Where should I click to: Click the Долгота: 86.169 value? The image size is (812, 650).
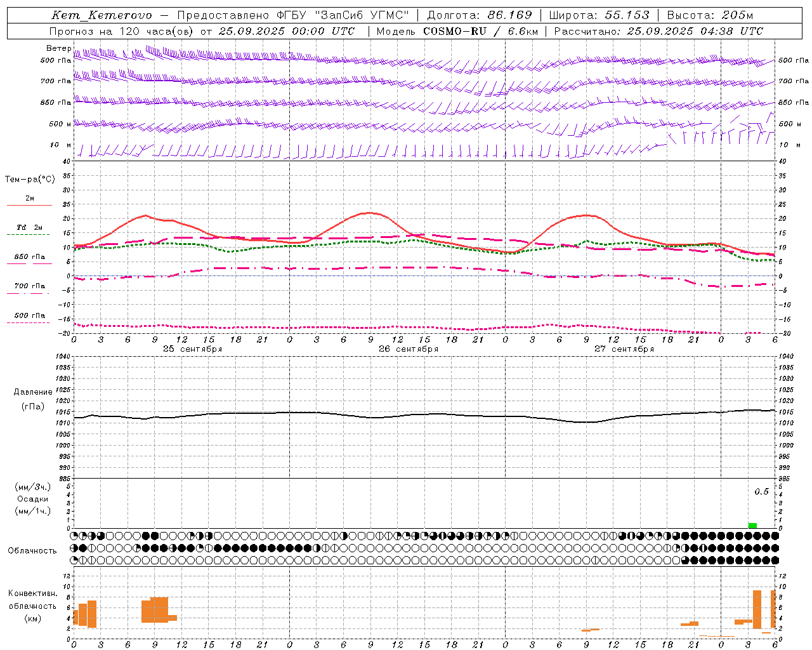coord(480,16)
